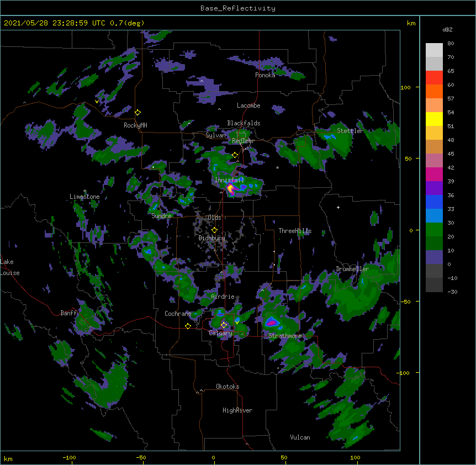
Task: Click the ThreeHills city label
Action: coord(295,231)
